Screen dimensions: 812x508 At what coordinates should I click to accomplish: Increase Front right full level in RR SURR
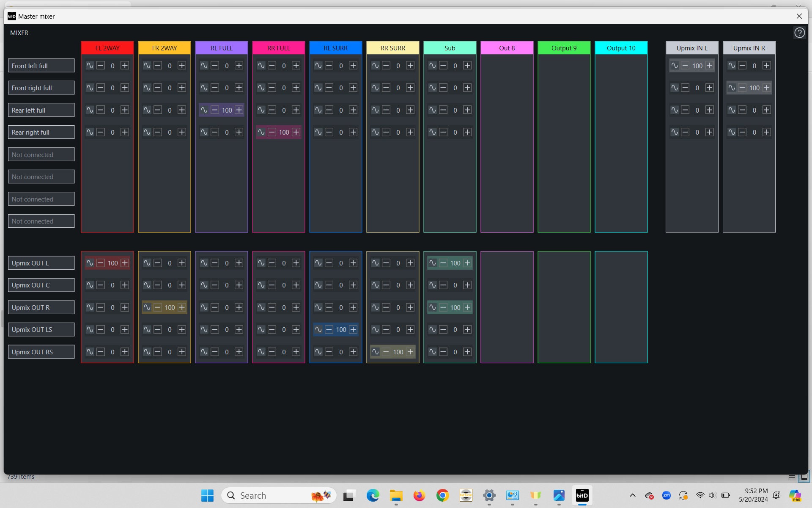click(x=410, y=88)
